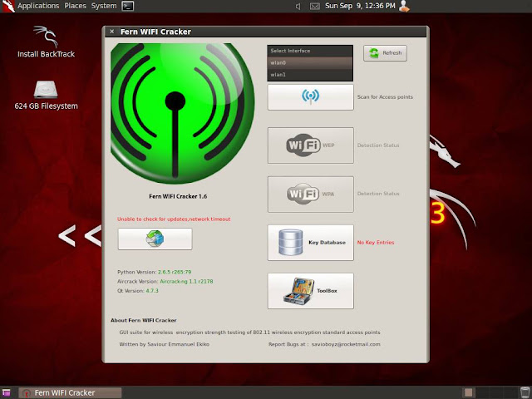
Task: Click the Fern WIFI Cracker window title bar
Action: click(266, 32)
